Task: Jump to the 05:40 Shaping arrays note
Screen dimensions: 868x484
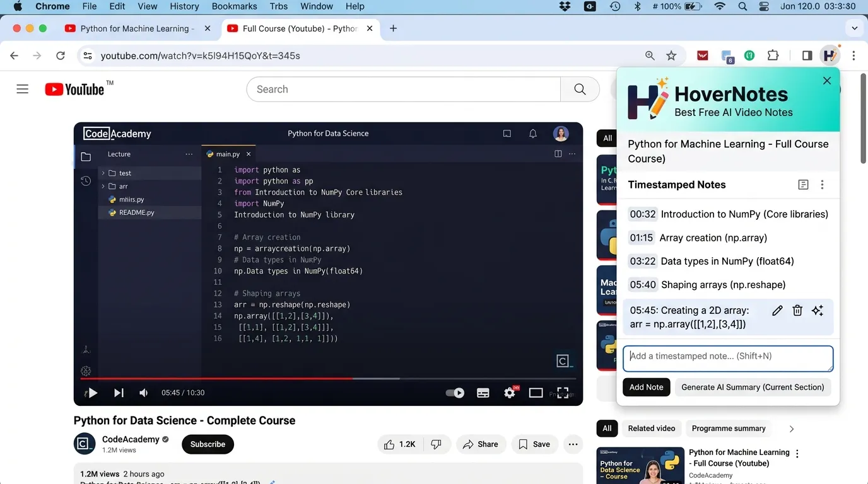Action: (707, 285)
